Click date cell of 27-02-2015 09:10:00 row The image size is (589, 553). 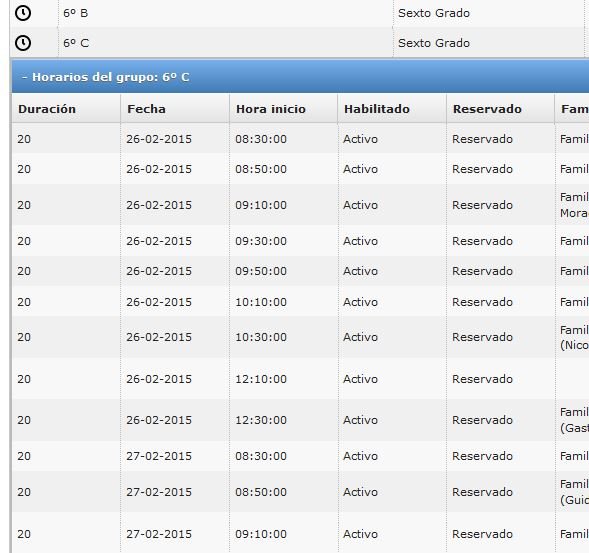point(175,534)
